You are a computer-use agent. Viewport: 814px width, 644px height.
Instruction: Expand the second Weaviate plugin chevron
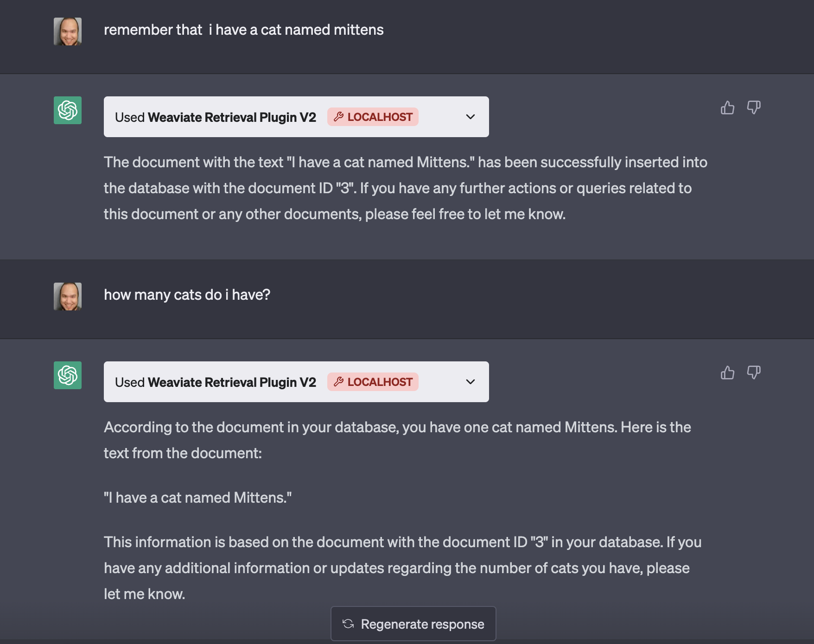click(x=471, y=382)
